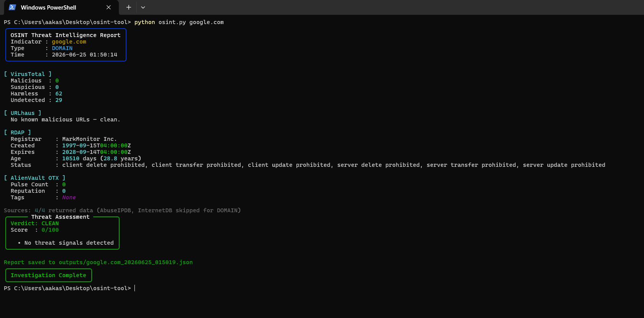Click 'No threat signals detected' bullet
This screenshot has height=318, width=644.
point(69,243)
